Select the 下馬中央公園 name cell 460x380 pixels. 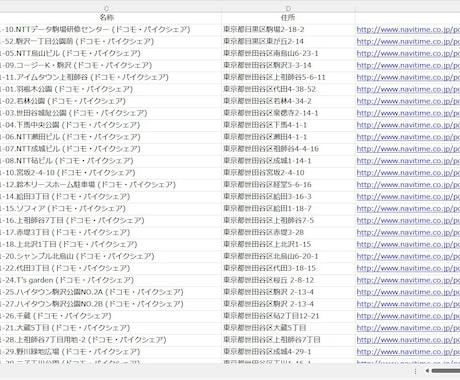point(111,125)
